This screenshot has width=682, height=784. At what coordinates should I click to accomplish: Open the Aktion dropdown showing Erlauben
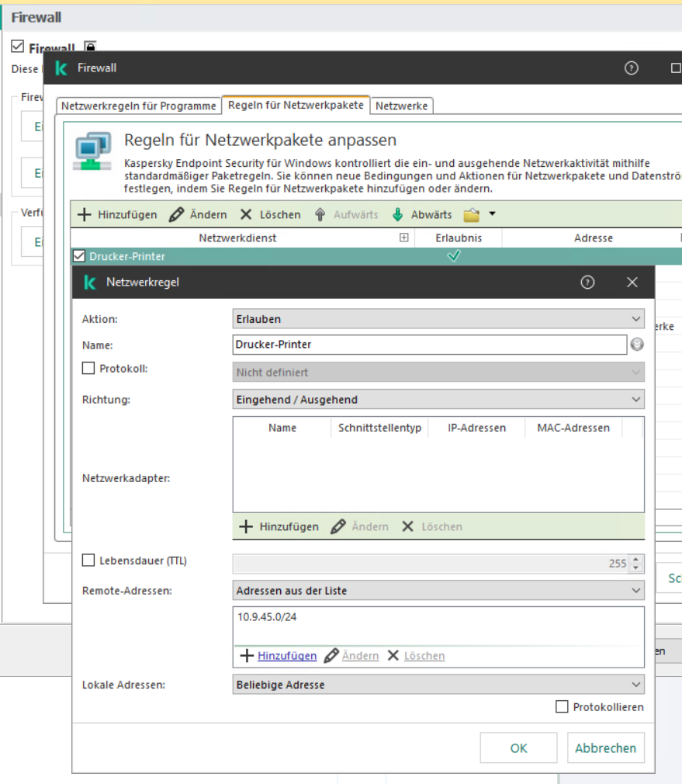coord(438,319)
